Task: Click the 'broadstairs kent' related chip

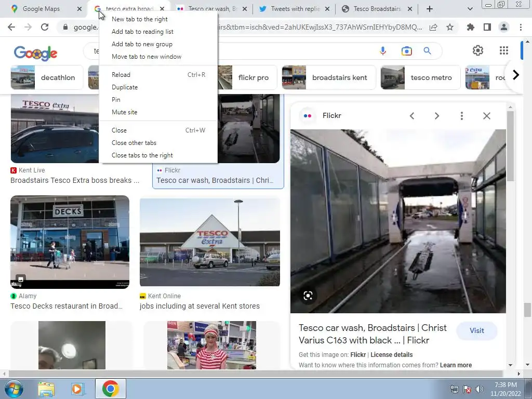Action: click(329, 77)
